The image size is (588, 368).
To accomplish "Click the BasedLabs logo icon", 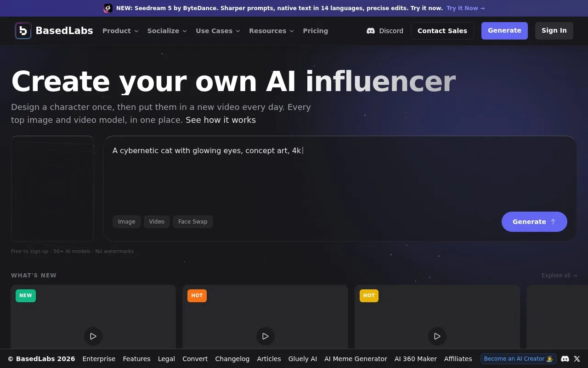I will (x=23, y=31).
